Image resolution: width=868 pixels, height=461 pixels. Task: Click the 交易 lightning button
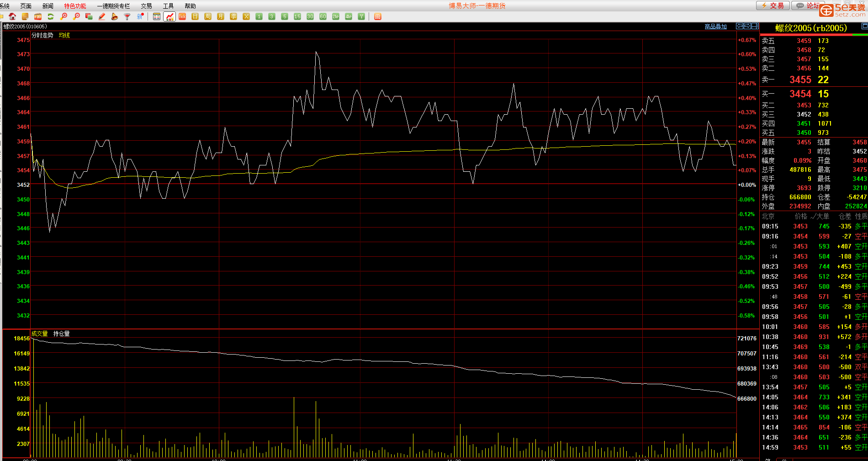point(773,5)
